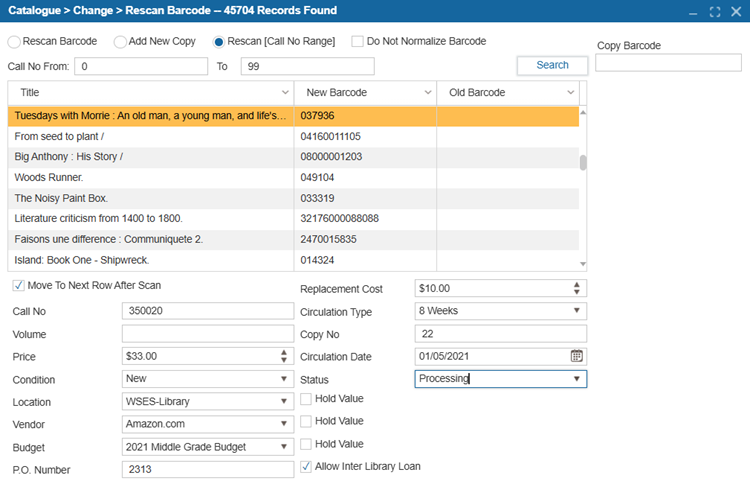
Task: Click the Title column header
Action: (x=151, y=93)
